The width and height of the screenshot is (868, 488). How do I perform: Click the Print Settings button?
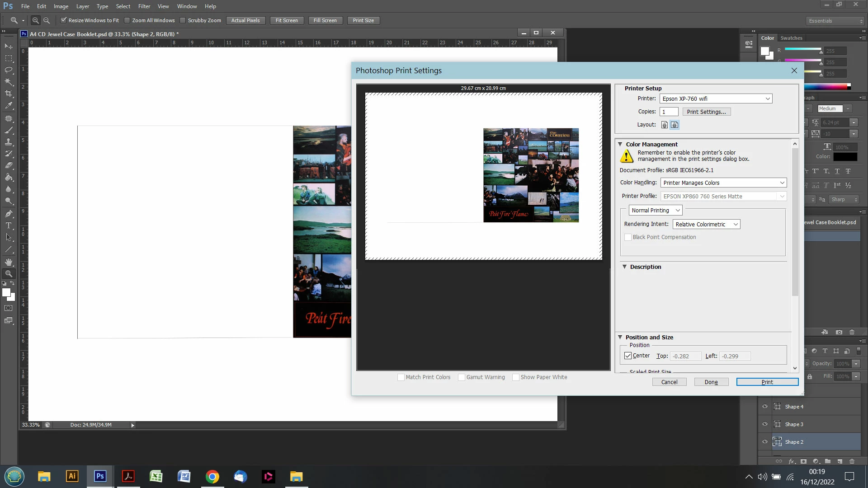click(706, 112)
